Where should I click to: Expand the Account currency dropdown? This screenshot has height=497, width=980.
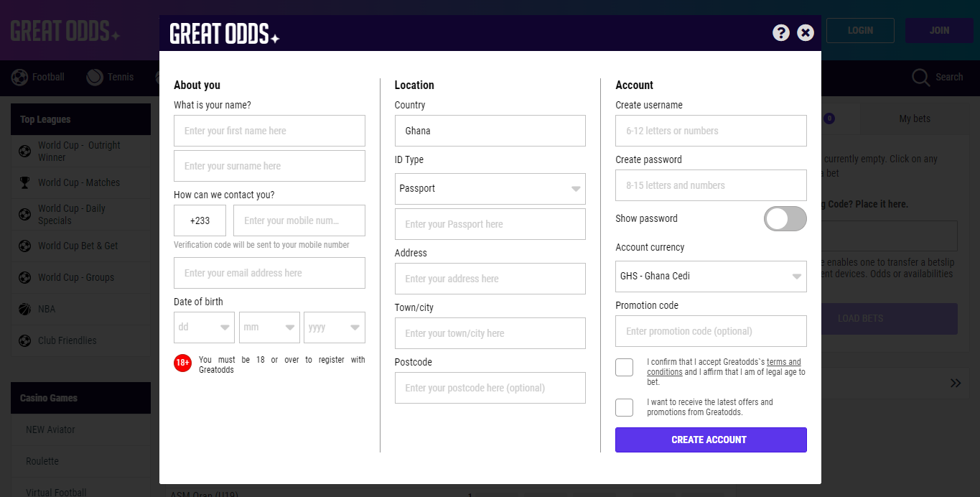pos(711,277)
